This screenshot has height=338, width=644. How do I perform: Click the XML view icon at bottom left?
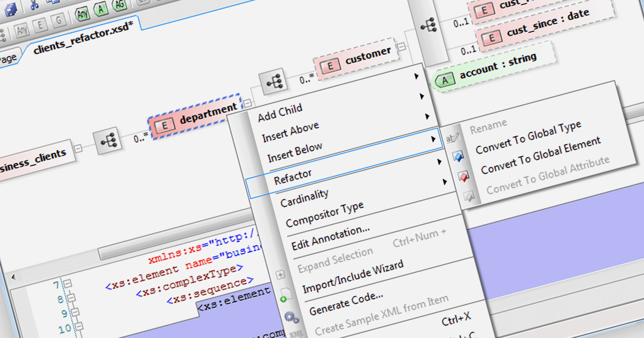coord(296,334)
